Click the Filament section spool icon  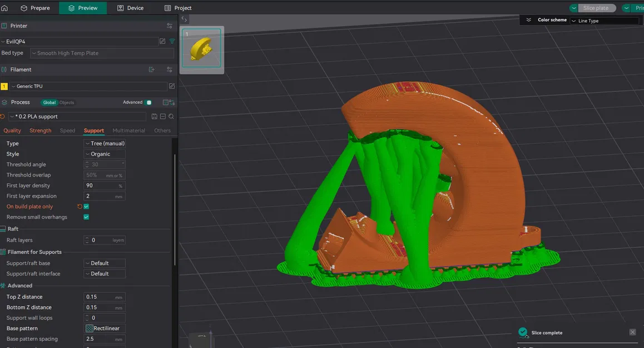4,70
